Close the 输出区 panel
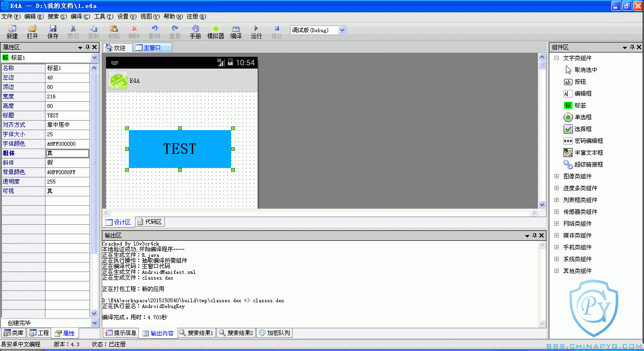 pyautogui.click(x=542, y=236)
